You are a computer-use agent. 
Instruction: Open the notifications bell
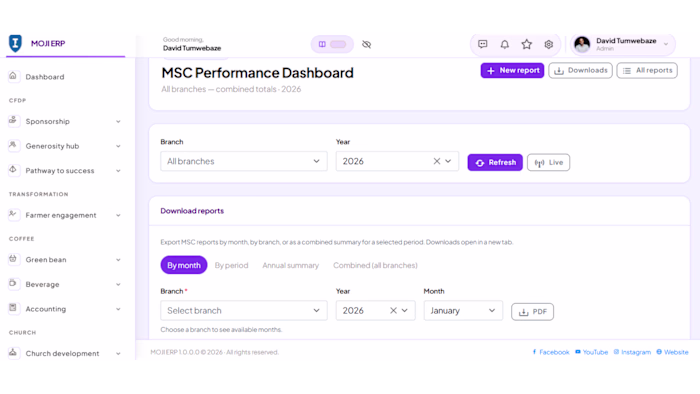pyautogui.click(x=504, y=44)
